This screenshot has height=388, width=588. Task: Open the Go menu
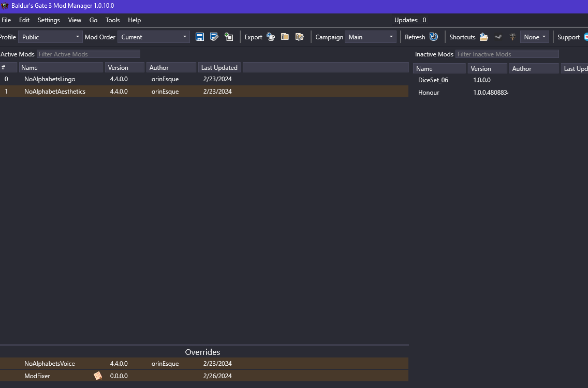click(93, 20)
